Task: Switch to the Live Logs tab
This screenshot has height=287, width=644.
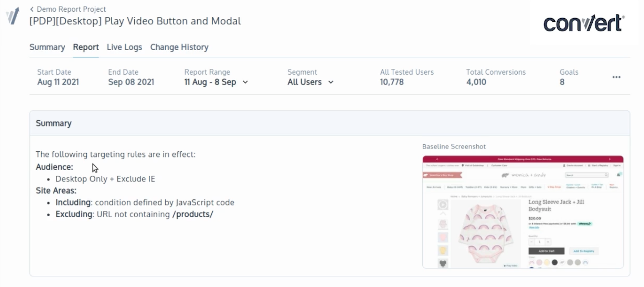Action: [124, 47]
